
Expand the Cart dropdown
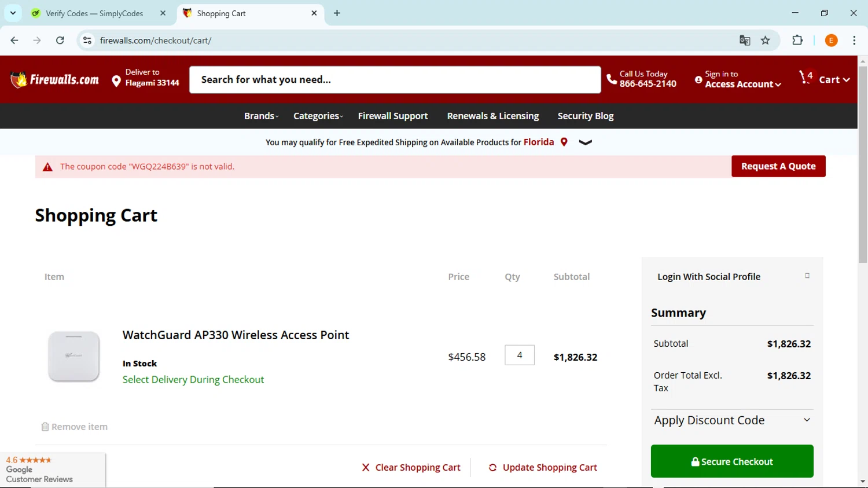tap(834, 80)
